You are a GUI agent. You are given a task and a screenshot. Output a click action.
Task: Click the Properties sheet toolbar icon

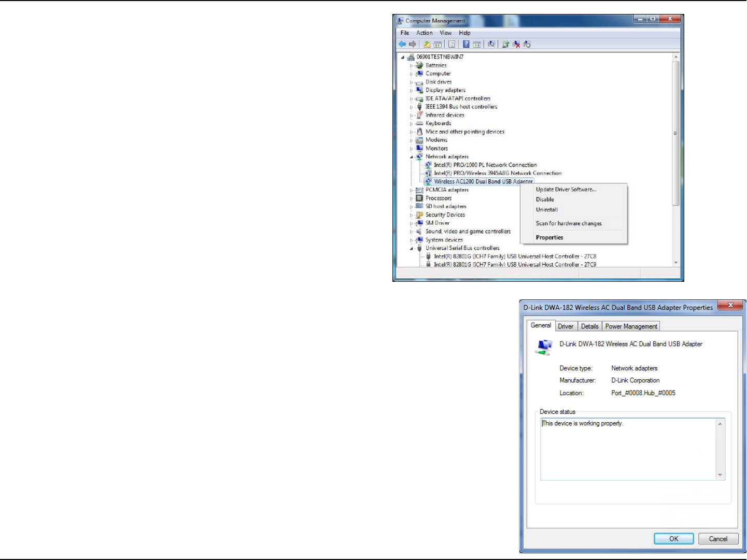[452, 45]
